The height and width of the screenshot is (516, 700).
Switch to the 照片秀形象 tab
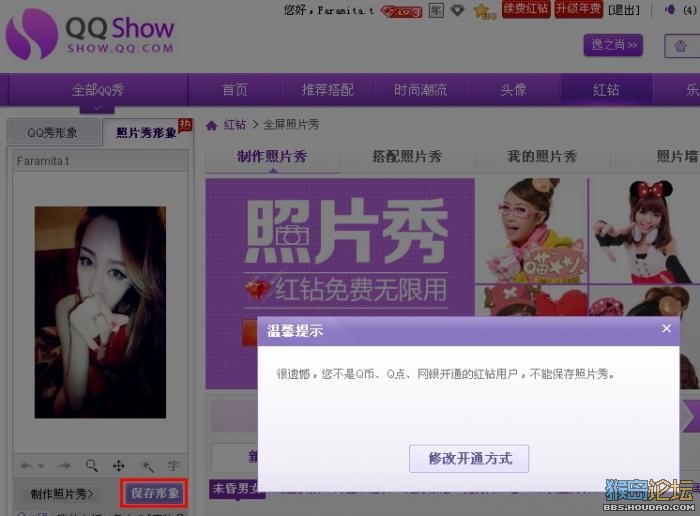pyautogui.click(x=147, y=132)
